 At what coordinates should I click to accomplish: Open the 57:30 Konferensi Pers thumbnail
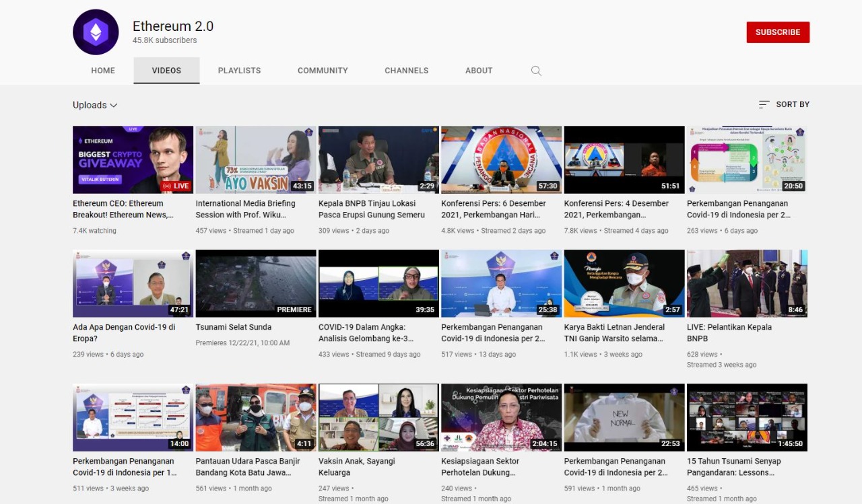[501, 159]
